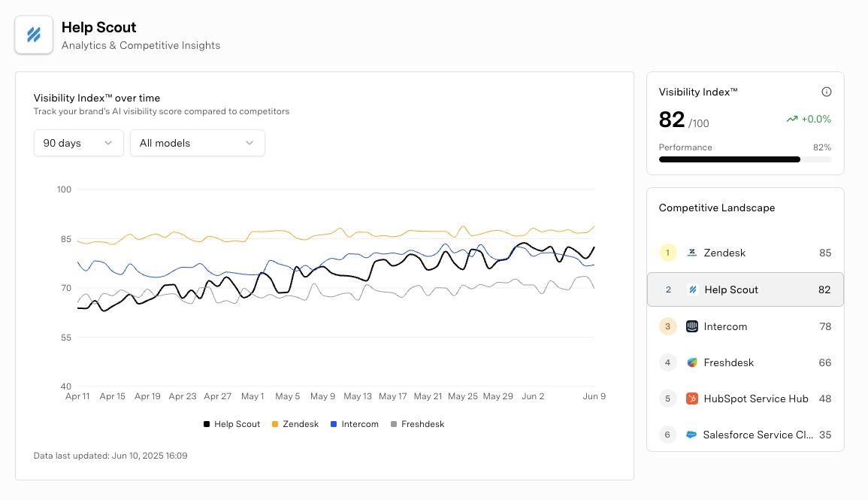Click the HubSpot Service Hub name
This screenshot has height=500, width=868.
point(755,398)
